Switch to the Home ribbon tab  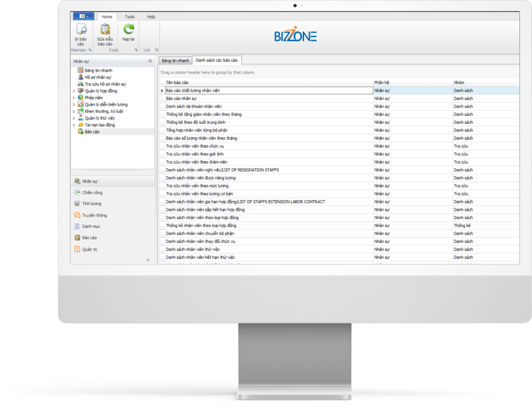click(x=107, y=16)
